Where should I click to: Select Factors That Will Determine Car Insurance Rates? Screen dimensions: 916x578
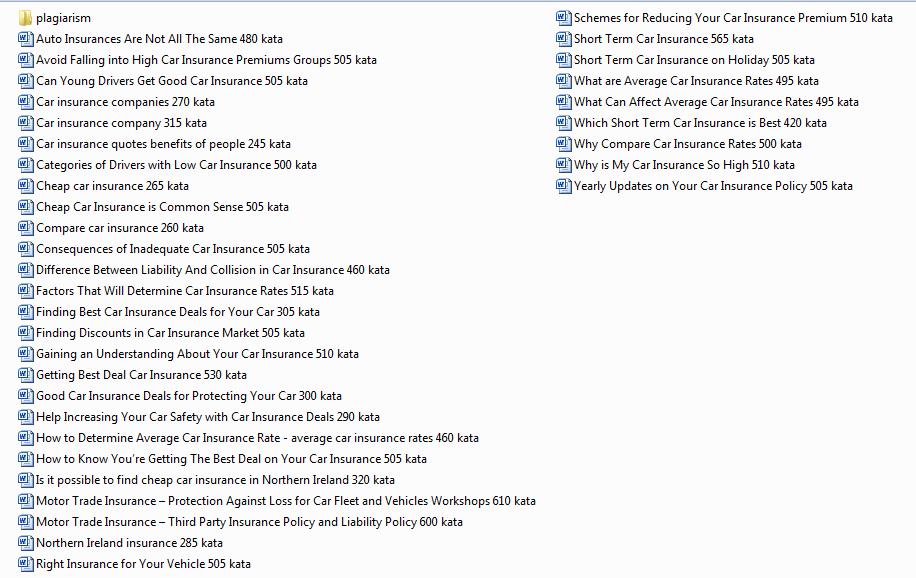[185, 291]
